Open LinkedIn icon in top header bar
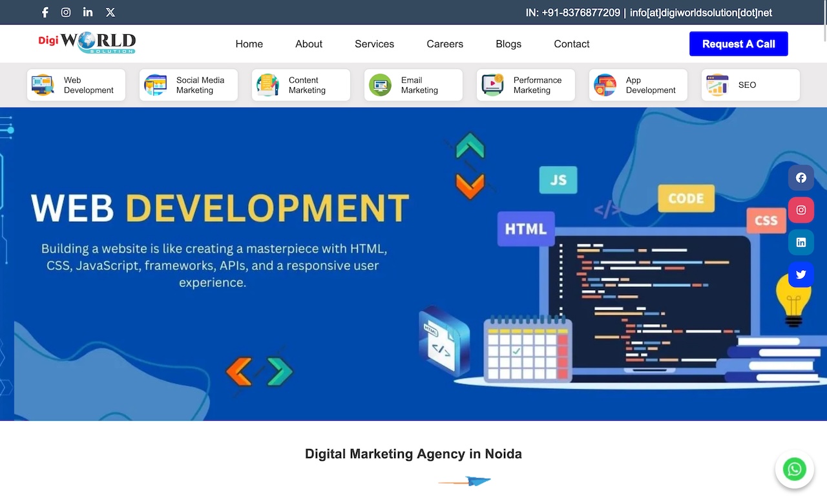The height and width of the screenshot is (504, 827). click(x=88, y=12)
